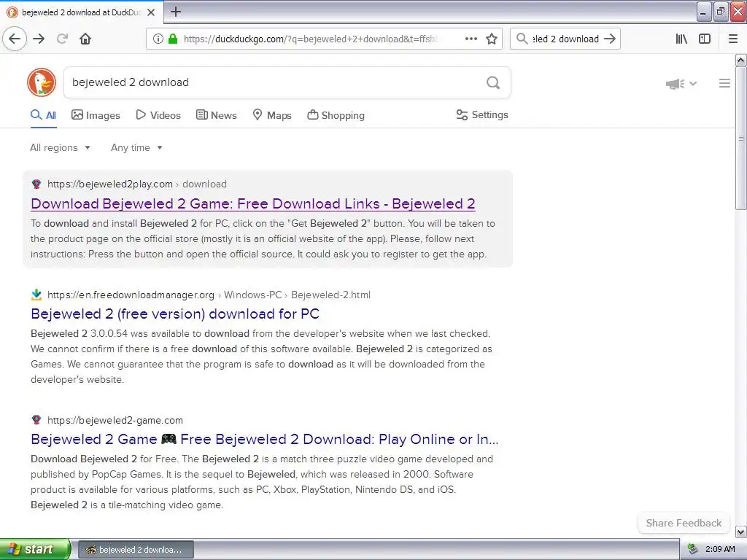Image resolution: width=747 pixels, height=560 pixels.
Task: Open a new tab with the plus button
Action: 176,12
